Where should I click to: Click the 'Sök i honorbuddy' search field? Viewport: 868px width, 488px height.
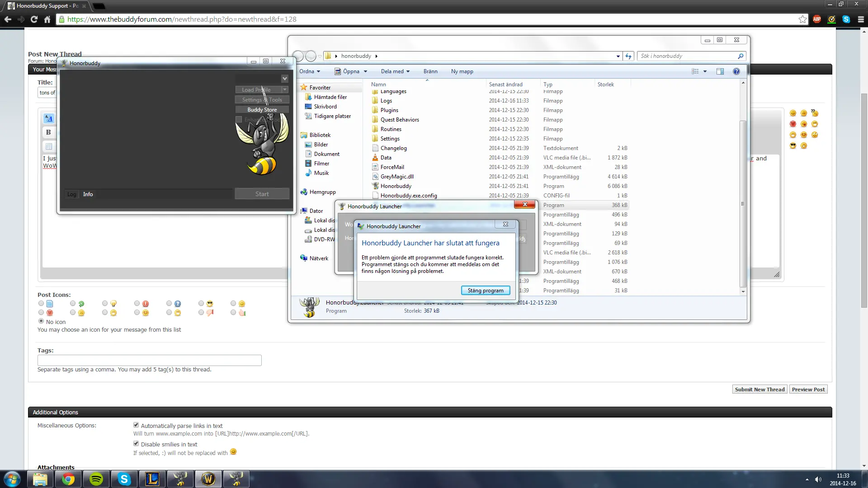(687, 56)
